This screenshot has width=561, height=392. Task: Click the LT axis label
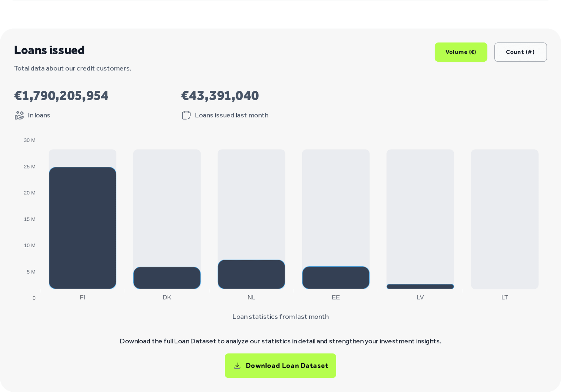click(505, 297)
